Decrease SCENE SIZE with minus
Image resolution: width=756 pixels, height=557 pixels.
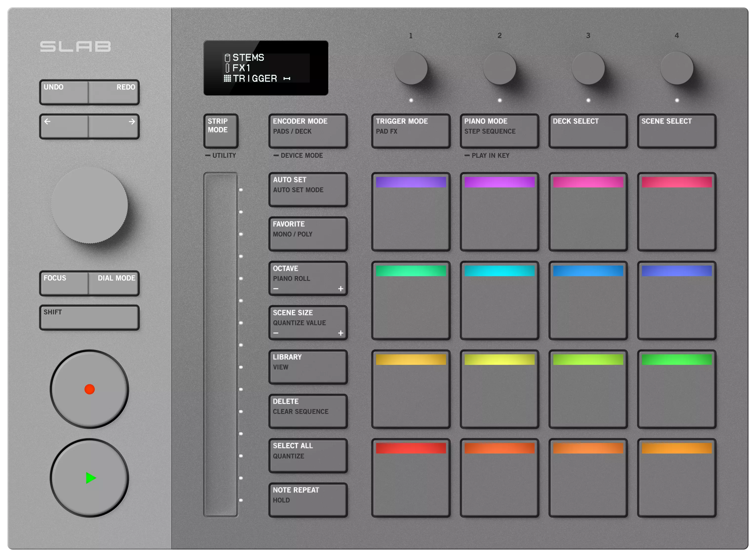pyautogui.click(x=276, y=333)
